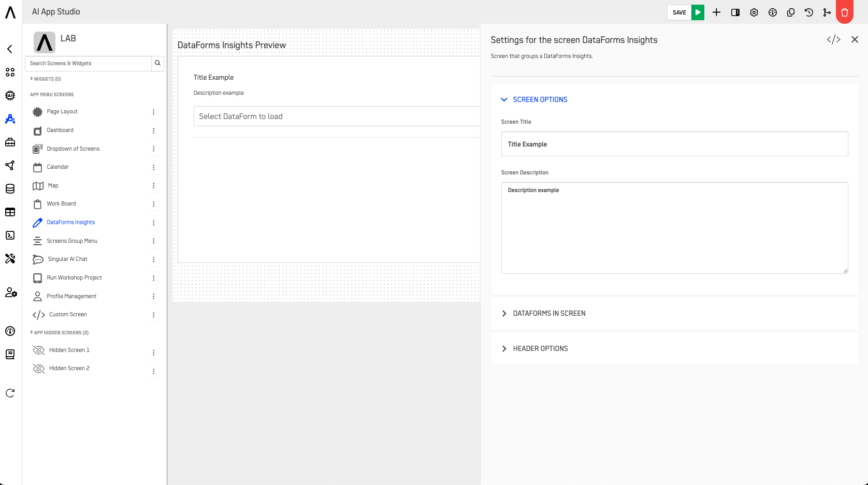The height and width of the screenshot is (485, 868).
Task: Open the code view icon in settings panel
Action: point(833,39)
